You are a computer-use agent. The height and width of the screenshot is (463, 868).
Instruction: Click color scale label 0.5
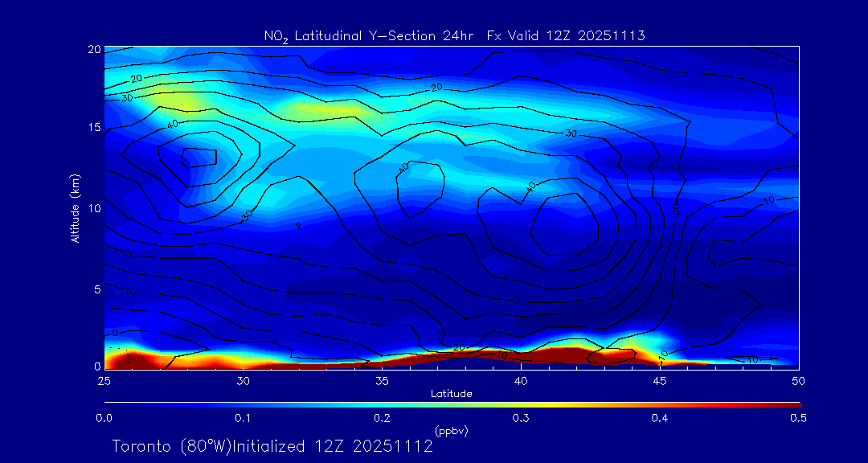[798, 419]
